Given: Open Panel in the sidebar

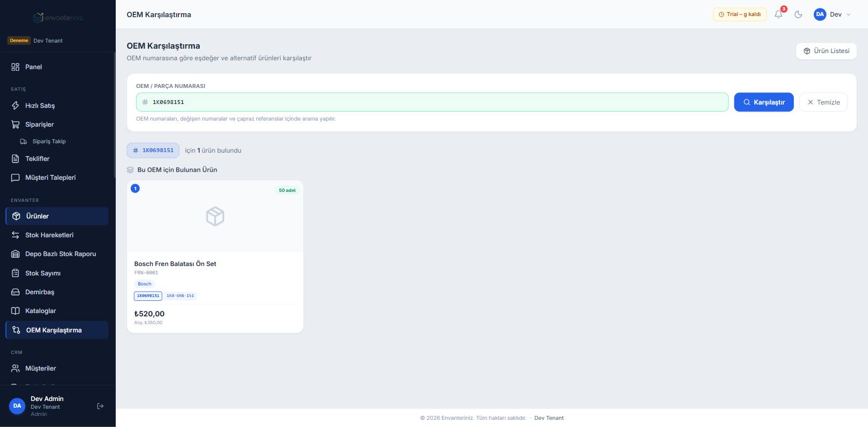Looking at the screenshot, I should coord(57,67).
